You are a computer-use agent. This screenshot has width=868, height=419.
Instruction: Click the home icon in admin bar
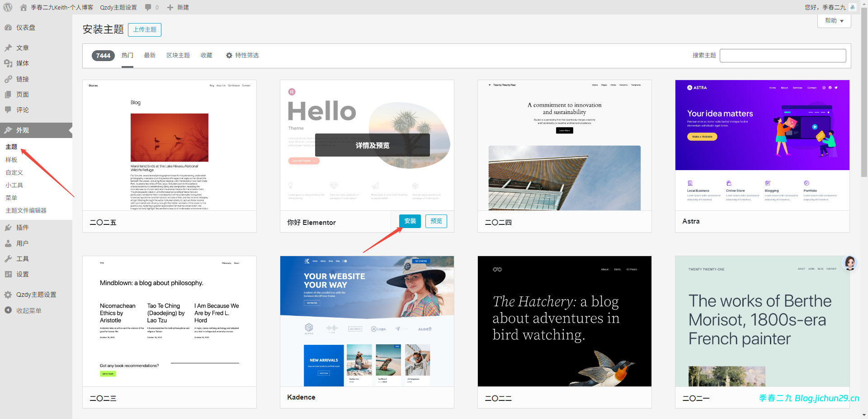(x=24, y=7)
